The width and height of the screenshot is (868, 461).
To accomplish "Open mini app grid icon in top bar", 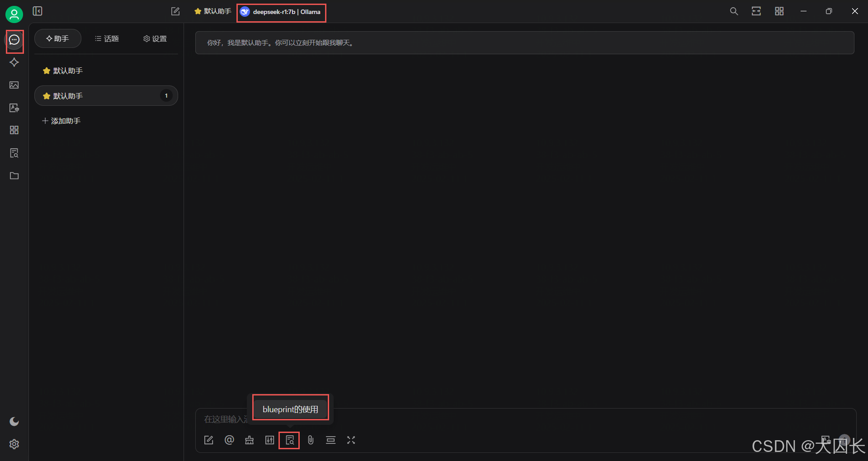I will click(779, 11).
